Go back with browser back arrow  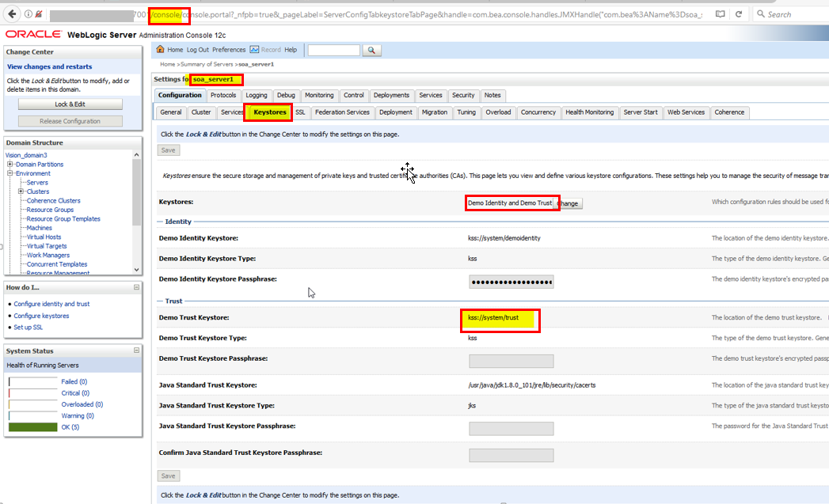point(12,13)
